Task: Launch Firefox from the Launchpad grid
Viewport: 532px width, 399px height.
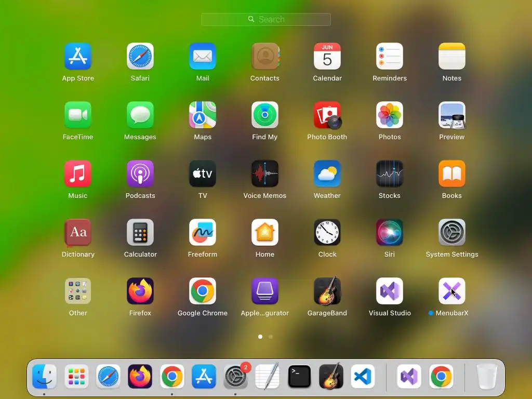Action: [x=140, y=291]
